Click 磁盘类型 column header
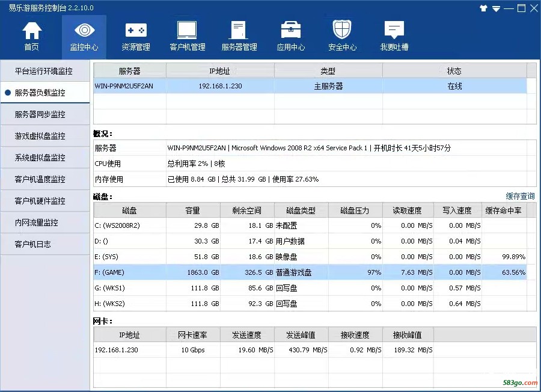This screenshot has width=541, height=392. pyautogui.click(x=301, y=210)
